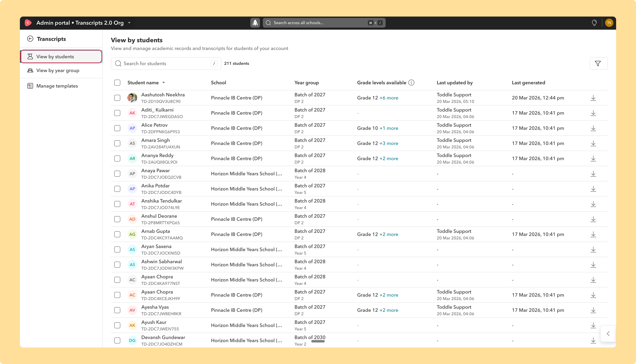The width and height of the screenshot is (636, 364).
Task: Click the Toddle logo icon
Action: [28, 23]
